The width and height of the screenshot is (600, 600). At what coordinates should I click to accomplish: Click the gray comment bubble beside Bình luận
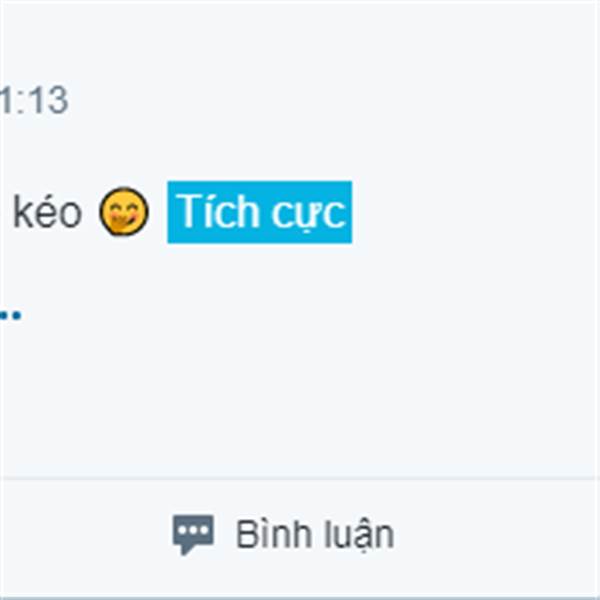(x=193, y=534)
